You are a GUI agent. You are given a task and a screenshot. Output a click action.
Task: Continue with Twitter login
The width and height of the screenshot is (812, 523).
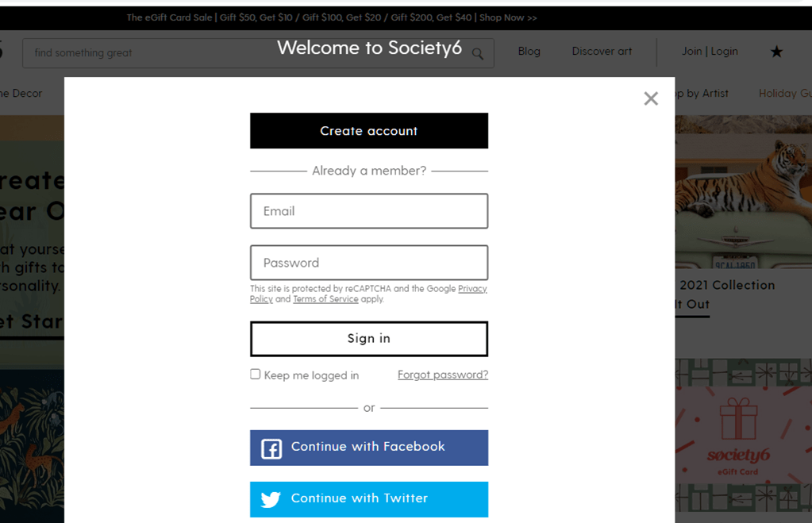[369, 499]
